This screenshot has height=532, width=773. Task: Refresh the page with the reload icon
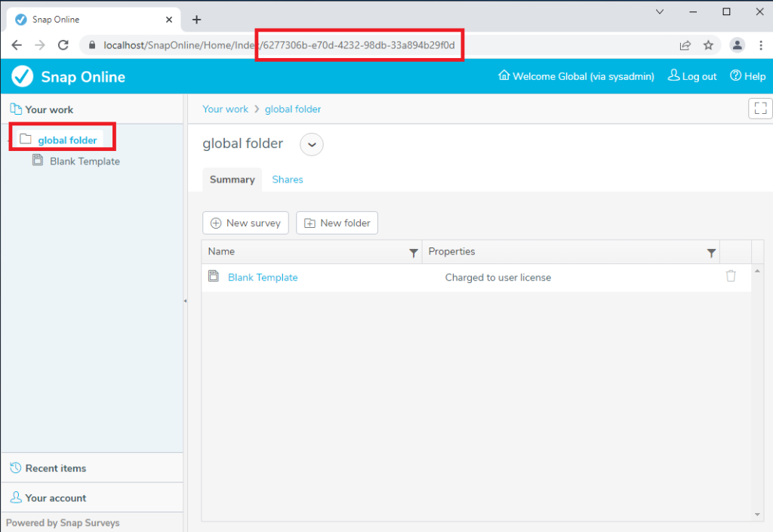pyautogui.click(x=63, y=45)
